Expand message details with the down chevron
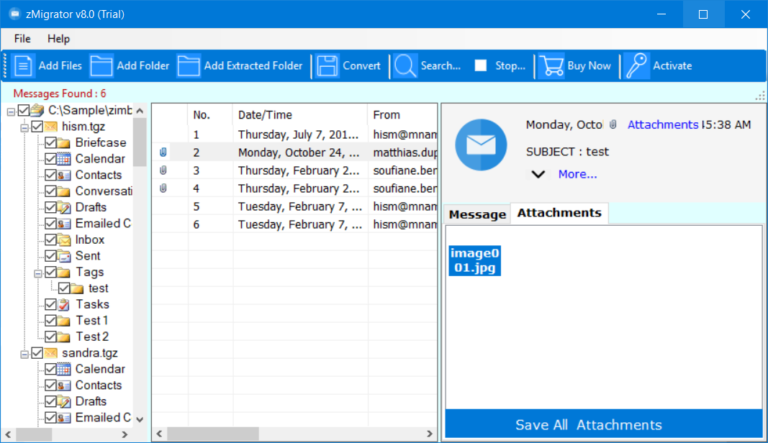Viewport: 768px width, 443px height. (x=538, y=174)
